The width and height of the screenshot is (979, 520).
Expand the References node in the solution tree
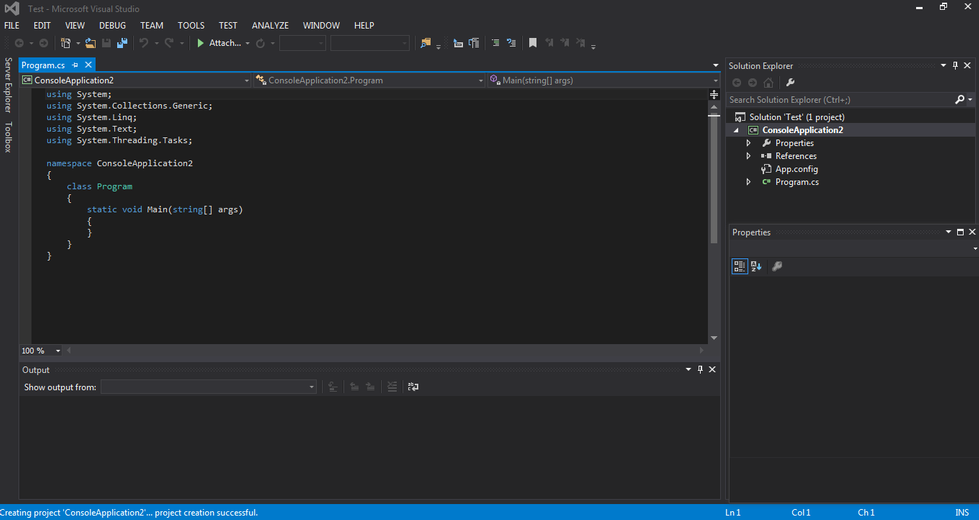(x=748, y=156)
